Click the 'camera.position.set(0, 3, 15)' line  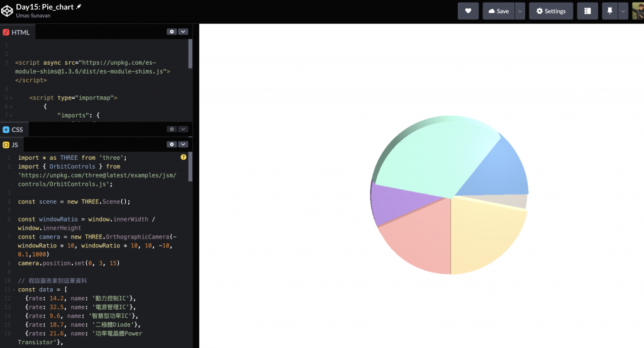point(69,263)
